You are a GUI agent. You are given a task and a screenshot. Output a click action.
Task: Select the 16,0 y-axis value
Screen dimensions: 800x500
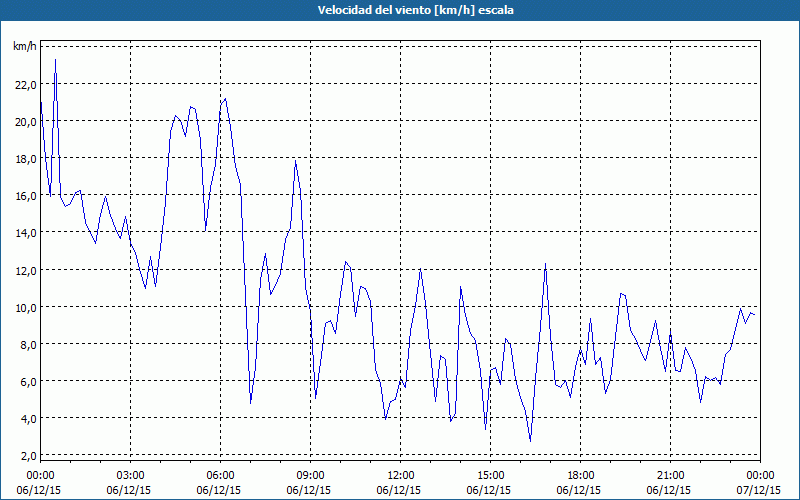click(x=25, y=196)
